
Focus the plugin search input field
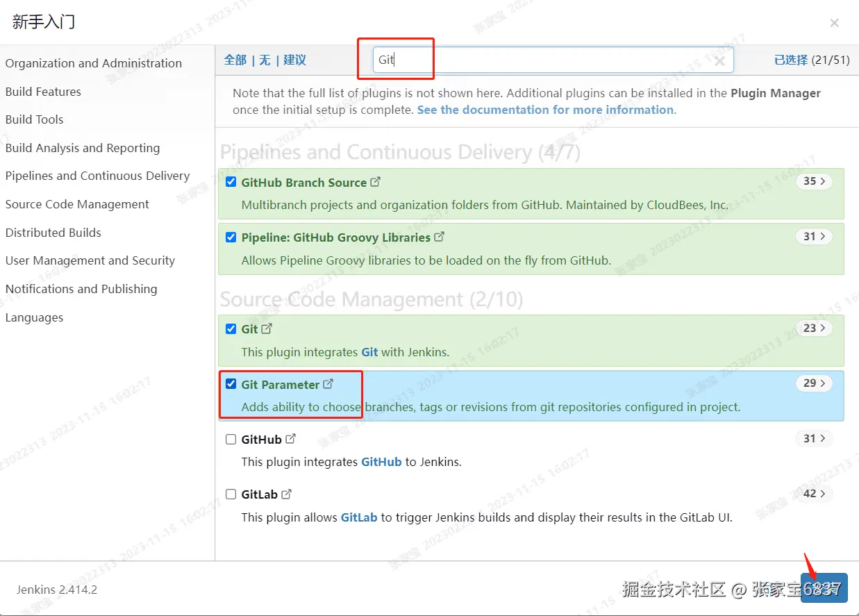tap(553, 60)
